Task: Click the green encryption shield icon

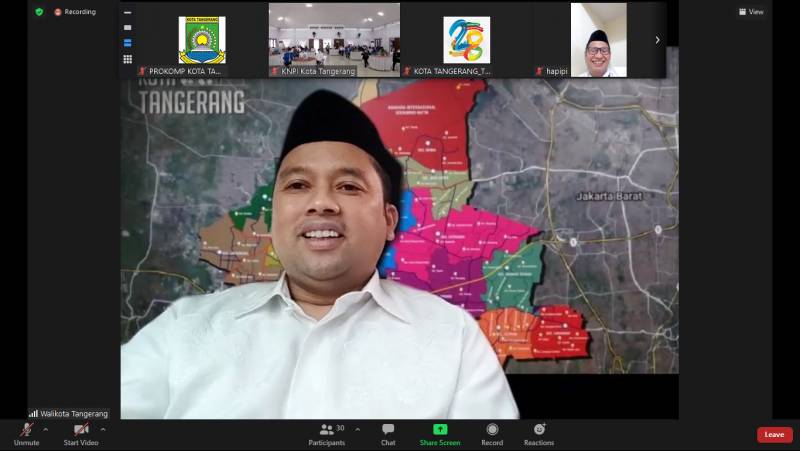Action: click(x=39, y=12)
